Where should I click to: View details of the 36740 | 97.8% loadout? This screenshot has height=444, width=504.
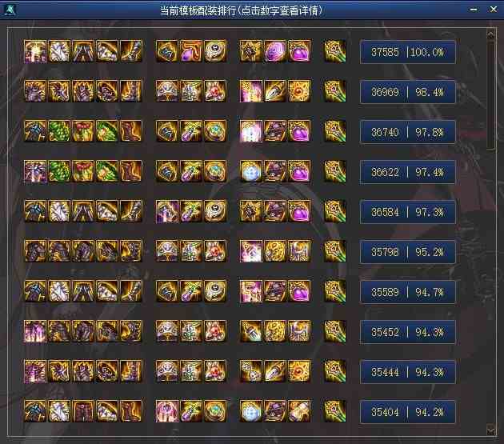tap(407, 132)
